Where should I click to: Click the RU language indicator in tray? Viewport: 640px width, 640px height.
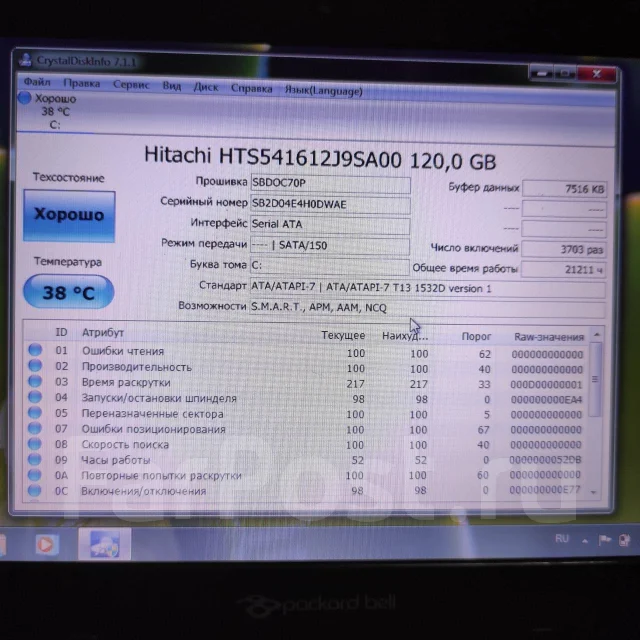pyautogui.click(x=562, y=539)
